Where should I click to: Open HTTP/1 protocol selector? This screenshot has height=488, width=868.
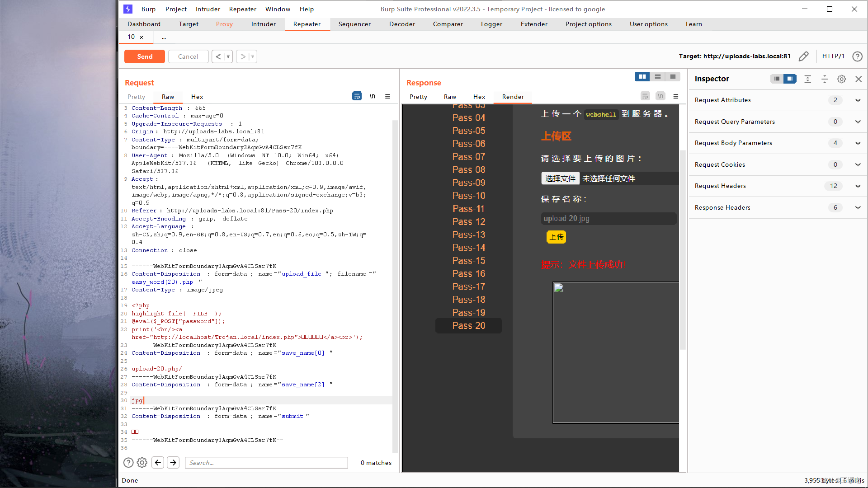click(833, 56)
